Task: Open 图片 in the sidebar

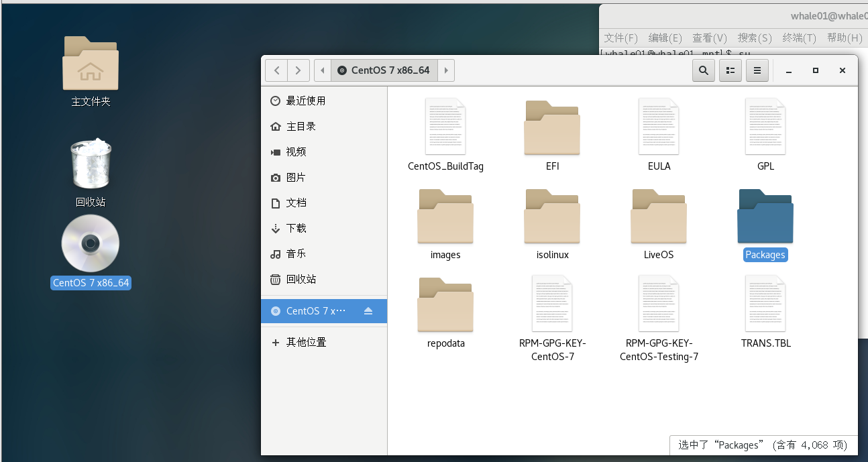Action: (324, 177)
